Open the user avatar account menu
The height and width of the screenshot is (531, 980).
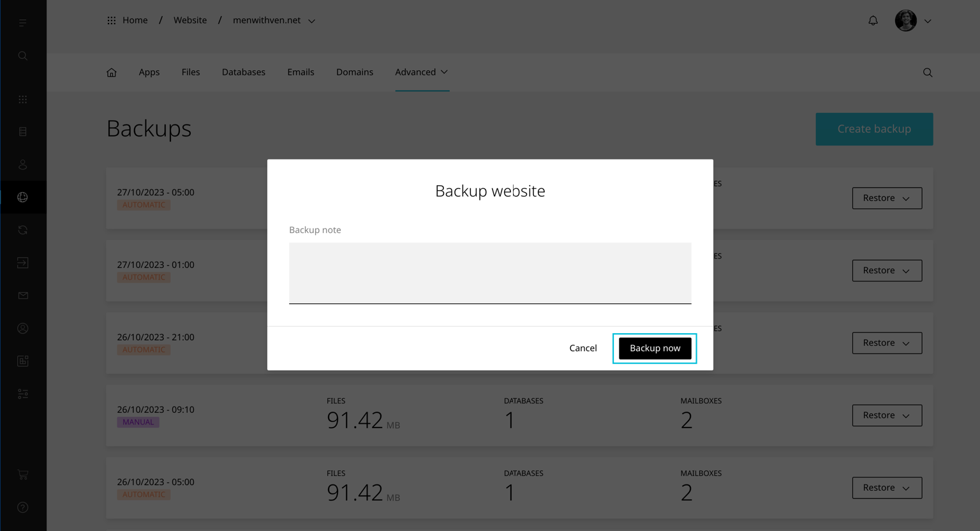[912, 20]
